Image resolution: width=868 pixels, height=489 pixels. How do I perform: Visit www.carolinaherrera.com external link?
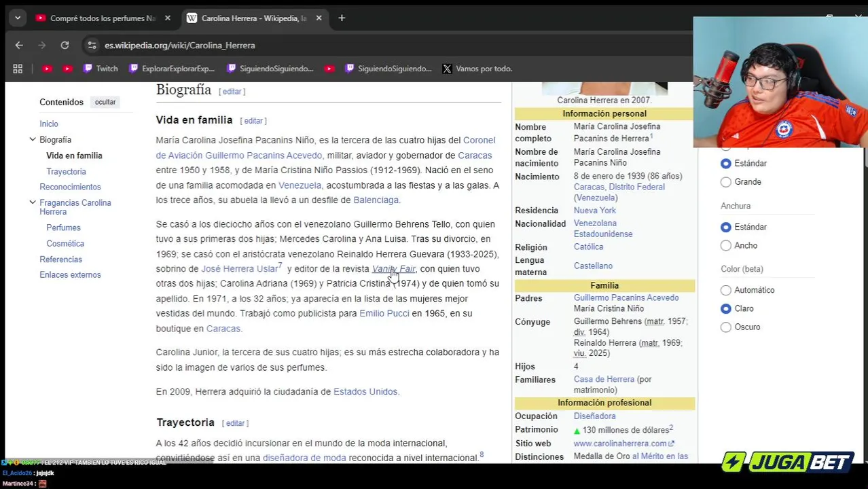pos(623,443)
